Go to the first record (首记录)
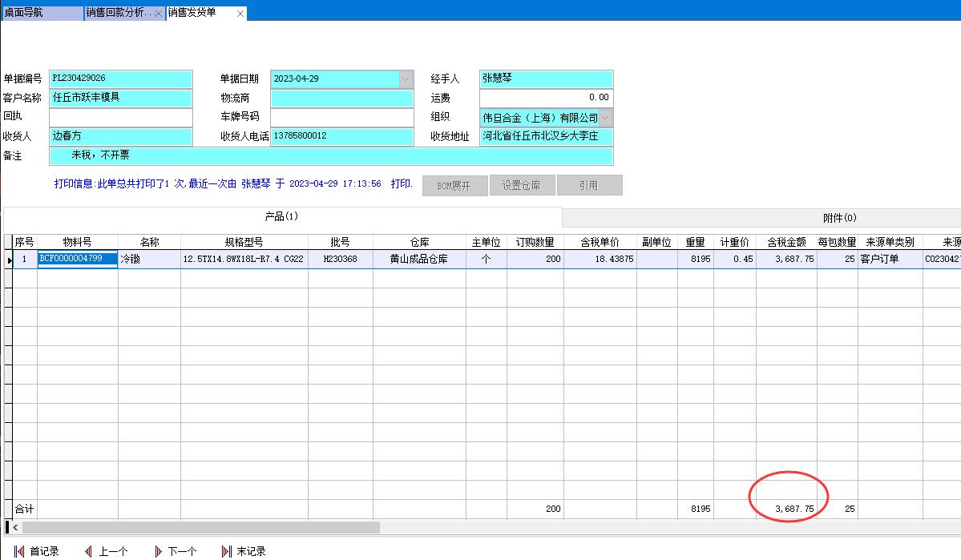This screenshot has width=961, height=560. pyautogui.click(x=37, y=551)
